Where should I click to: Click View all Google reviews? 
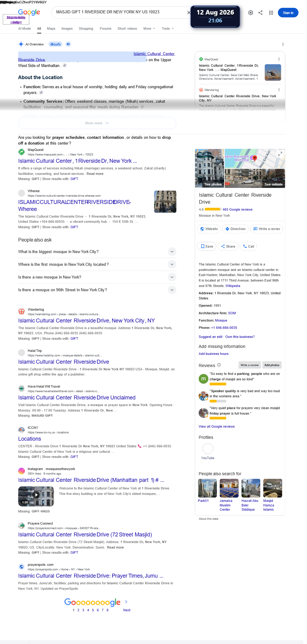tap(217, 426)
